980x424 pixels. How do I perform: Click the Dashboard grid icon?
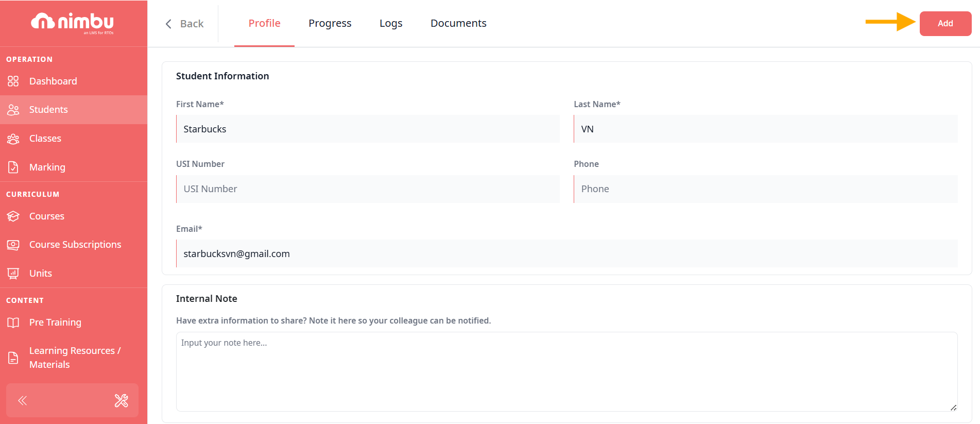[13, 81]
